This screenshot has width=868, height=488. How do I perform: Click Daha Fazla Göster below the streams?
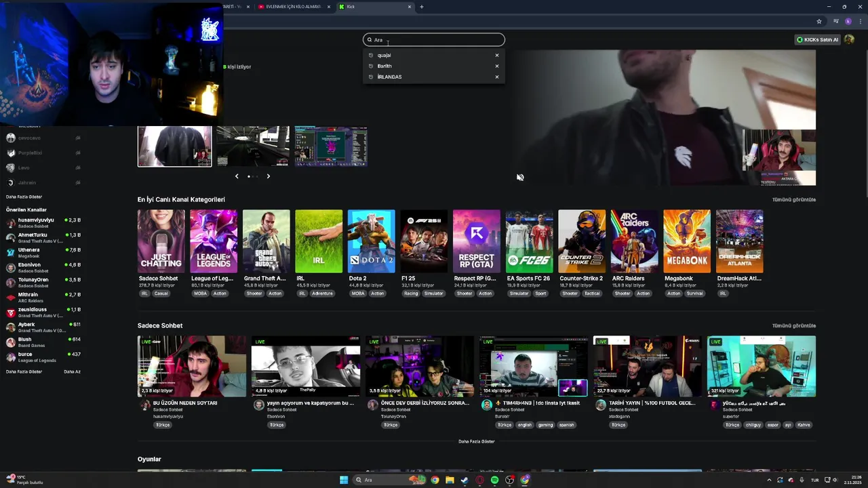[477, 442]
